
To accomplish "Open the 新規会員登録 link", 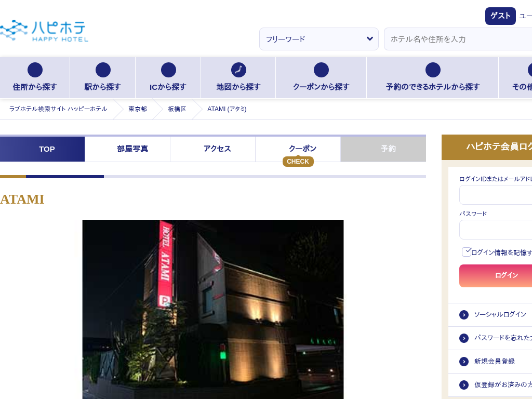I will [x=495, y=362].
